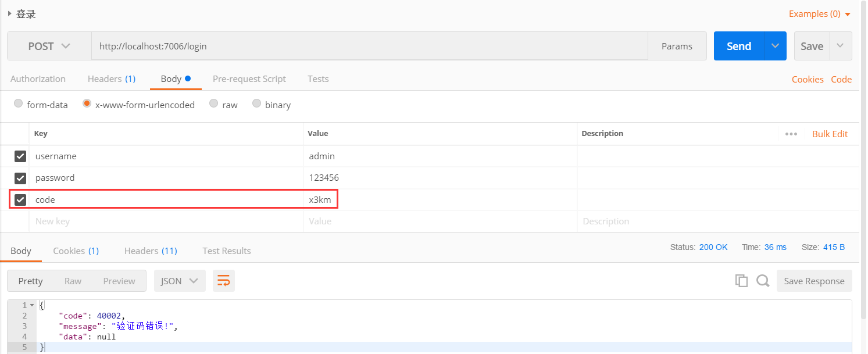The height and width of the screenshot is (354, 868).
Task: Open response Headers (11) tab
Action: (x=151, y=251)
